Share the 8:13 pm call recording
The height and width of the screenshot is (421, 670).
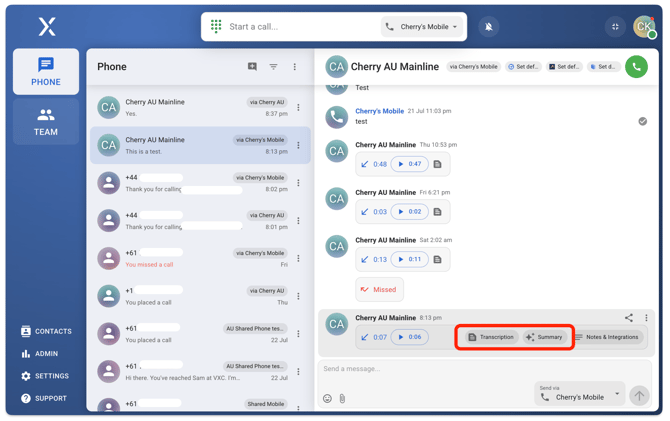point(629,318)
